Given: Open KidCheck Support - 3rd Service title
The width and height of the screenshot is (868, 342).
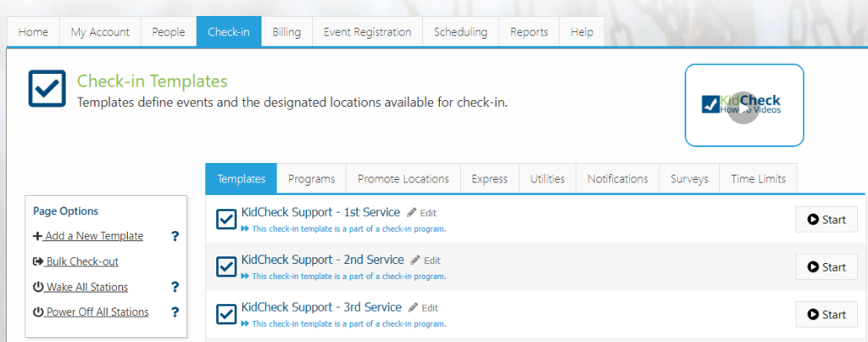Looking at the screenshot, I should click(321, 307).
